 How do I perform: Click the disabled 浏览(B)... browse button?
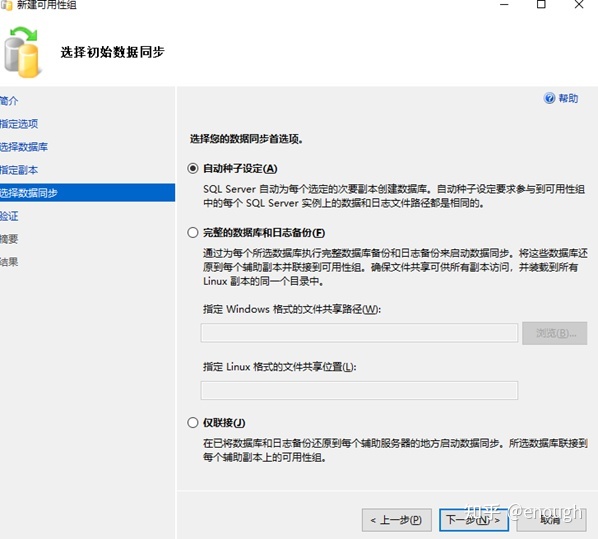coord(555,333)
